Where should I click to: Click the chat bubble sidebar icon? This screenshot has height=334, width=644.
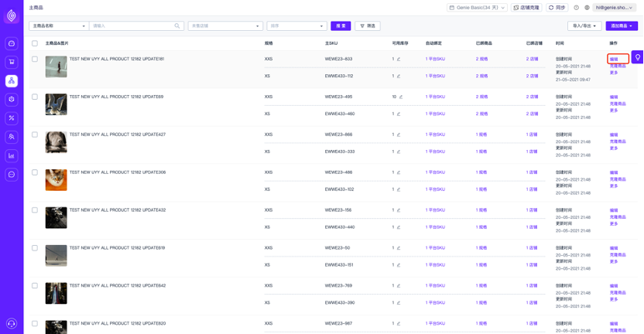click(x=12, y=175)
